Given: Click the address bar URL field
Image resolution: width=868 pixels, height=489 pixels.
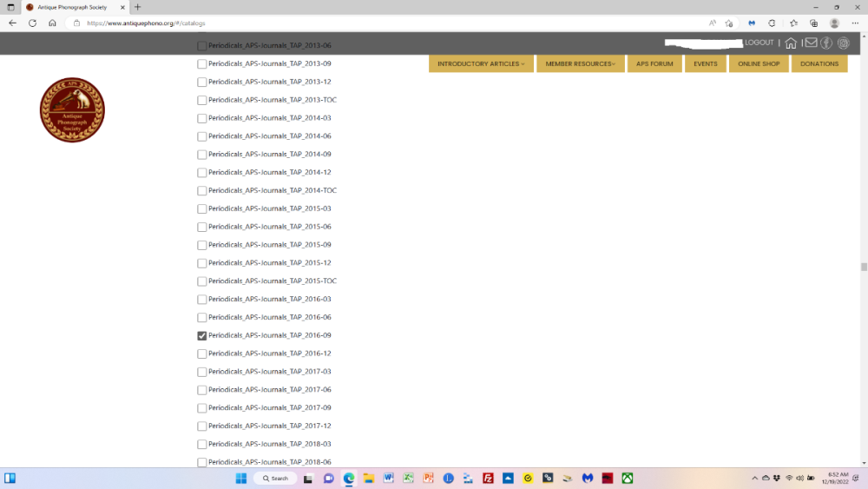Looking at the screenshot, I should (387, 23).
